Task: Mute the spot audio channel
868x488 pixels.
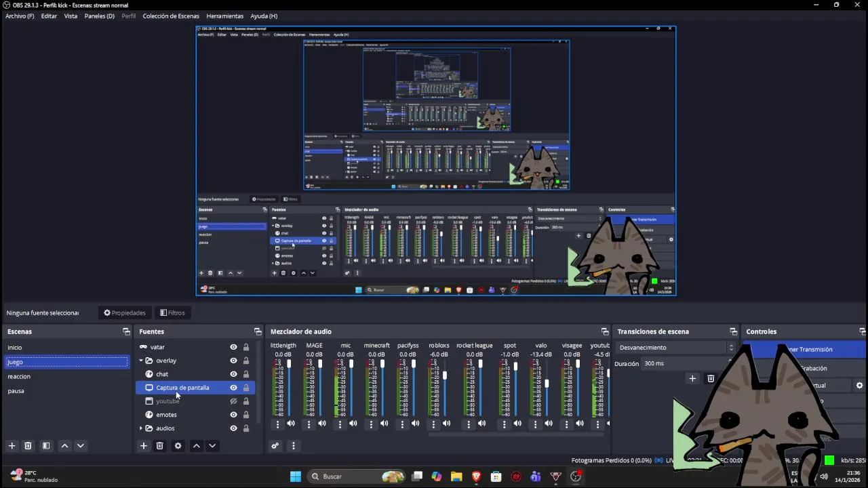Action: coord(517,424)
